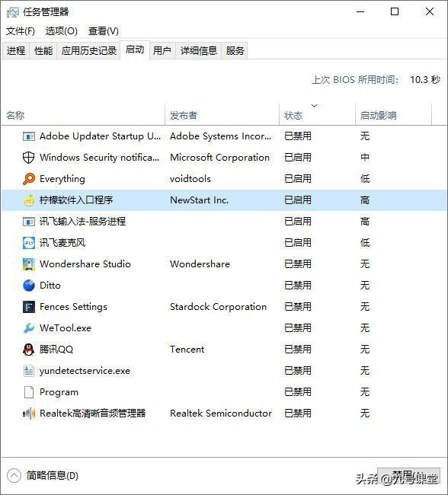Minimize the Task Manager window
Image resolution: width=448 pixels, height=495 pixels.
tap(360, 12)
